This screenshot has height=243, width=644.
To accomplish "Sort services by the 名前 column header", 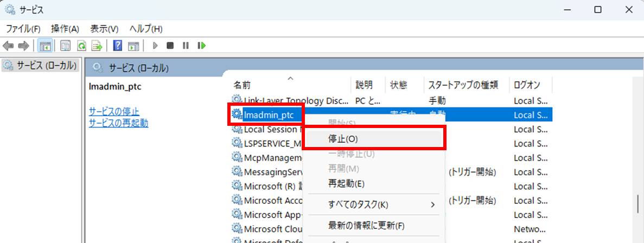I will coord(242,85).
